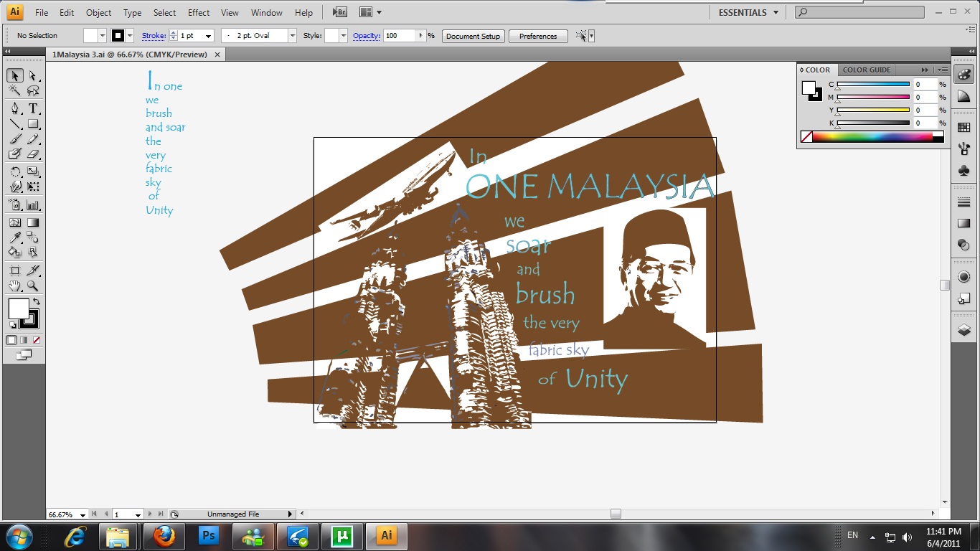Open the Stroke panel link

coord(154,35)
